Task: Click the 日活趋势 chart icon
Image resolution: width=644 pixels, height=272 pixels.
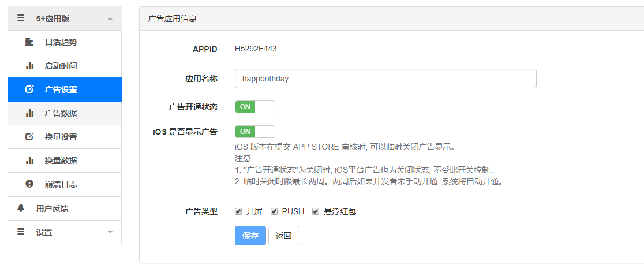Action: pyautogui.click(x=29, y=42)
